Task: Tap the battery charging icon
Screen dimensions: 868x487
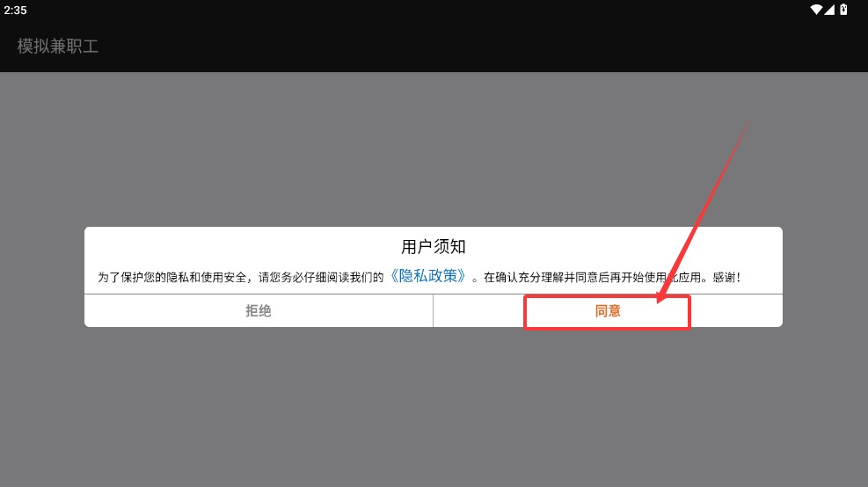Action: tap(843, 10)
